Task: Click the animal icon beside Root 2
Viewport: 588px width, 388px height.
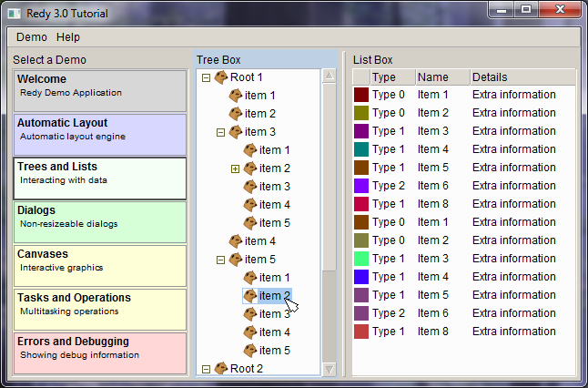Action: pos(221,369)
